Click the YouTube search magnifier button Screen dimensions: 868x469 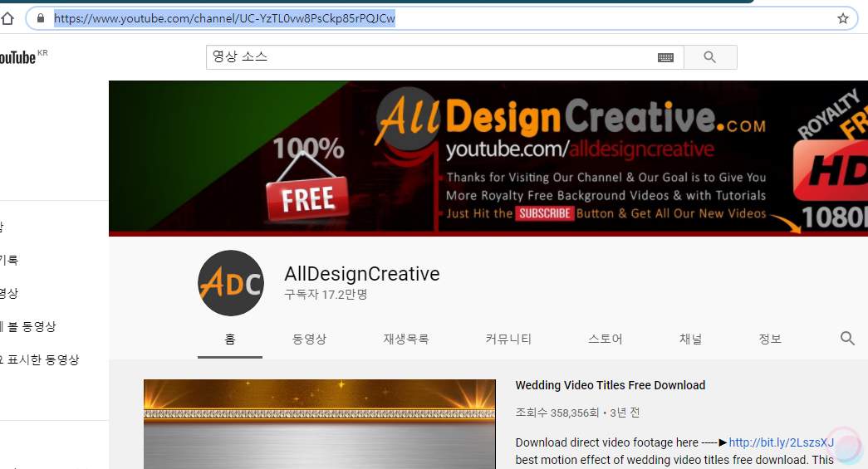pos(710,57)
